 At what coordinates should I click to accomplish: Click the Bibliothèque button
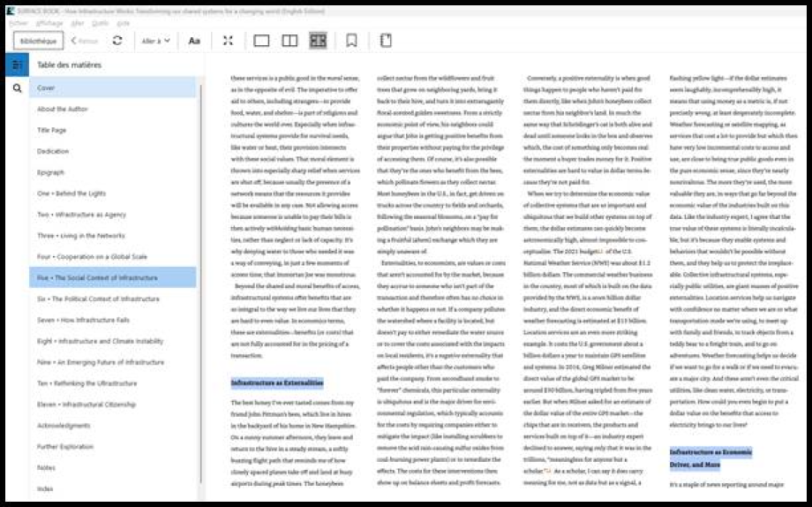[x=38, y=41]
